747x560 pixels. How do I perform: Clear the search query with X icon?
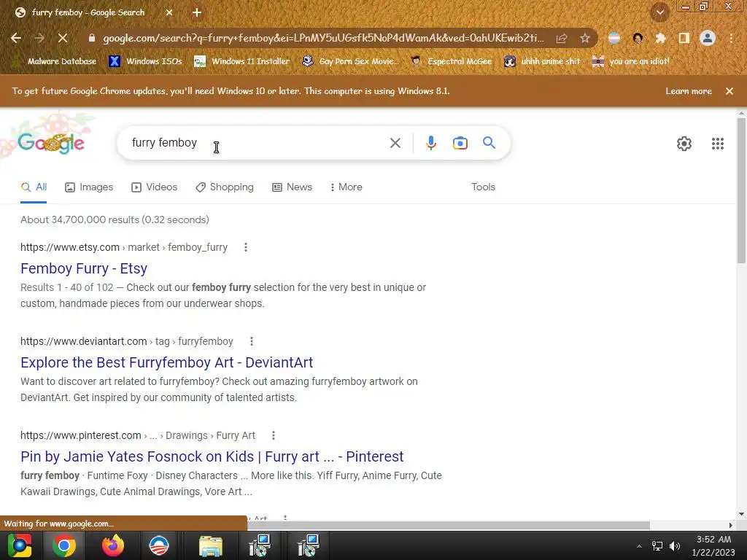point(395,143)
